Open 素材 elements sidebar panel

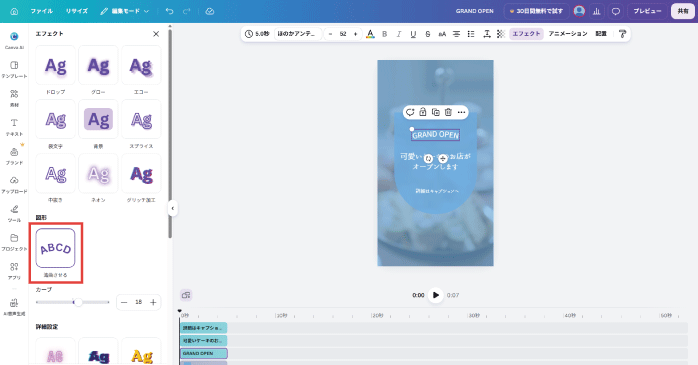14,98
